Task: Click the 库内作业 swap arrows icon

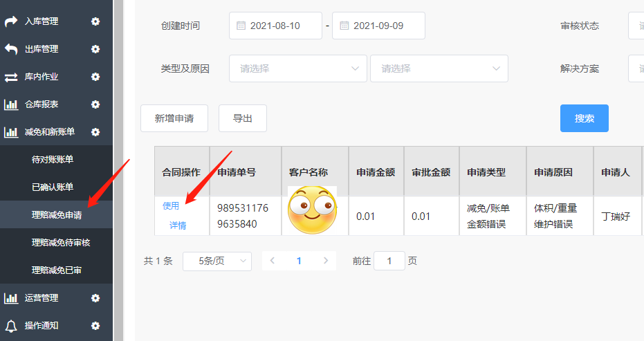Action: coord(11,77)
